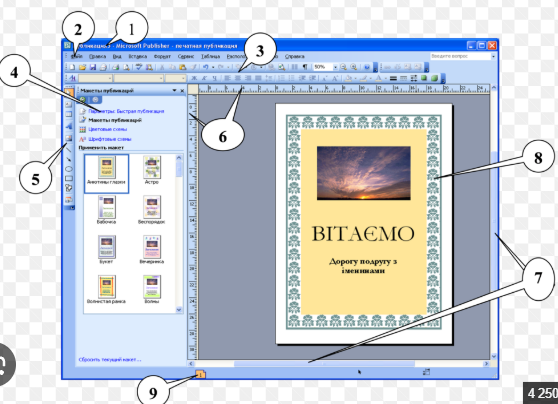Open the Шрифтовые схемы link
Screen dimensions: 558x404
tap(110, 139)
